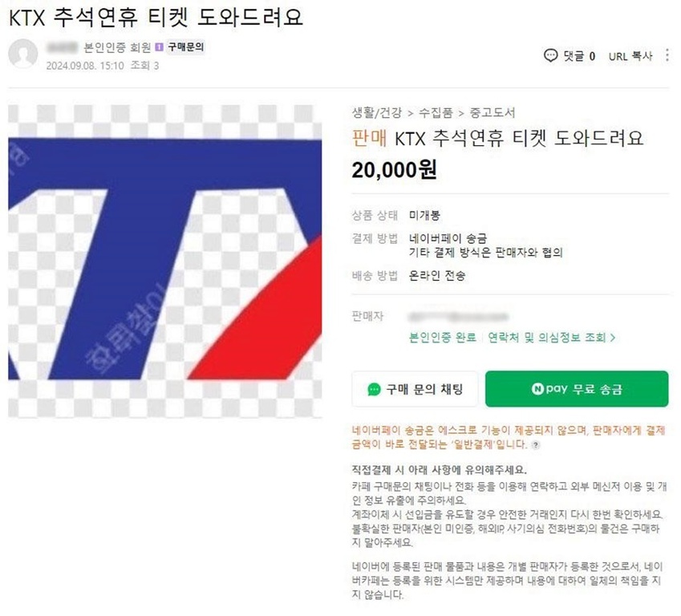Expand 연락처 및 의심정보 조회 chevron arrow
681x616 pixels.
point(613,338)
